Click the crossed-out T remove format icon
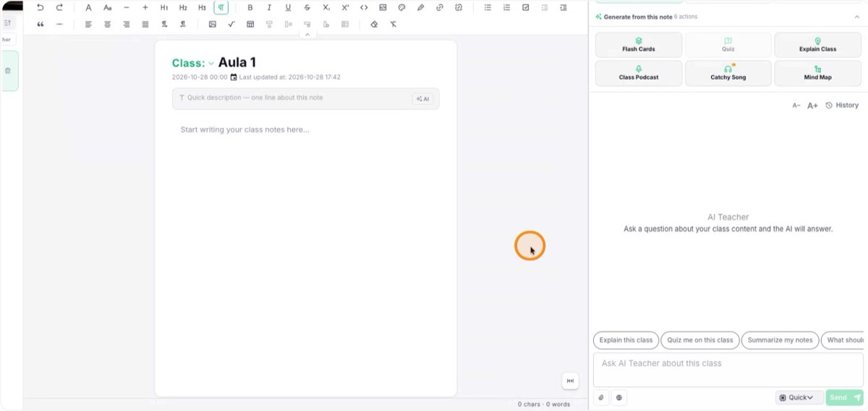This screenshot has height=411, width=868. (393, 24)
